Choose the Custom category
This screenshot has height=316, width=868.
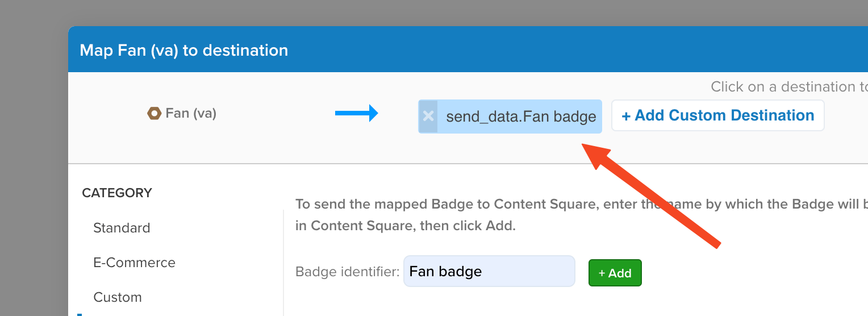click(118, 297)
